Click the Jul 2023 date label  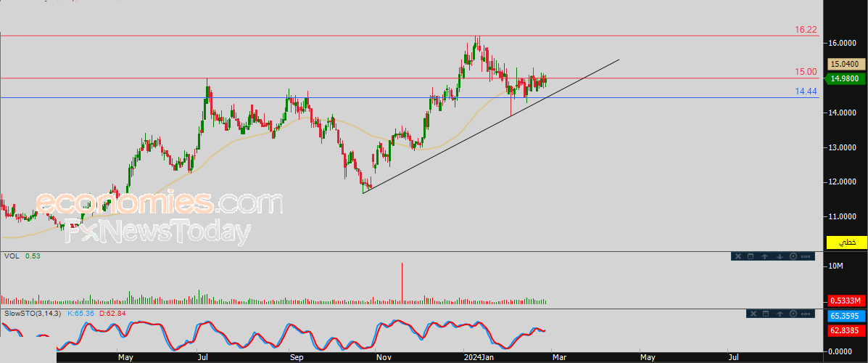click(204, 357)
